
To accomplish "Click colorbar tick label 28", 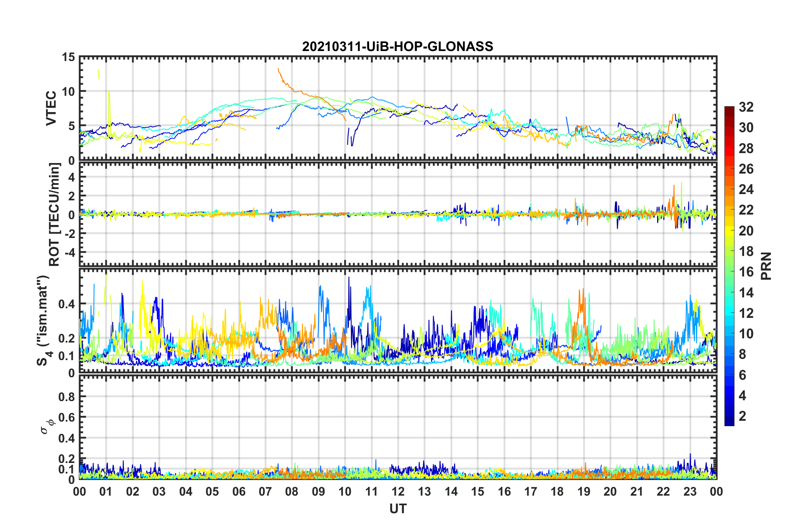I will [x=746, y=148].
